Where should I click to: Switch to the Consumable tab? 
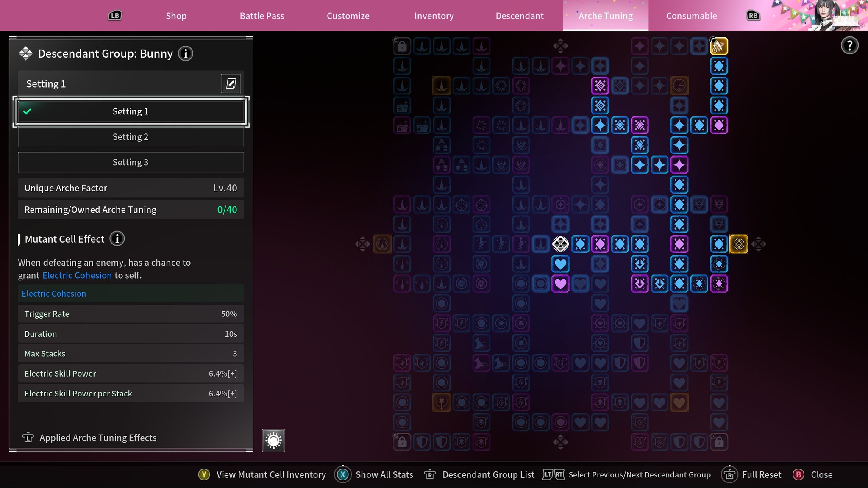pyautogui.click(x=692, y=16)
